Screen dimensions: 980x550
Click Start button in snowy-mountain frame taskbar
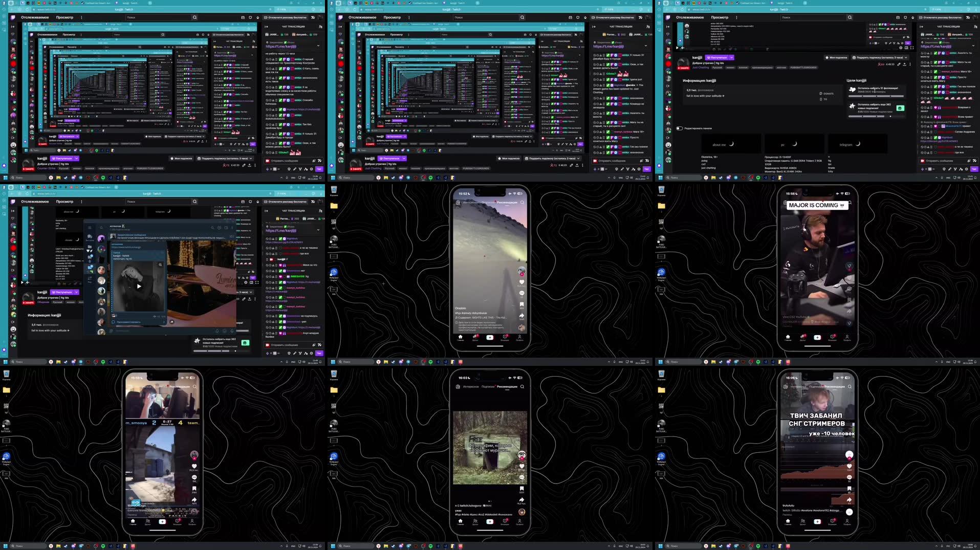coord(333,362)
